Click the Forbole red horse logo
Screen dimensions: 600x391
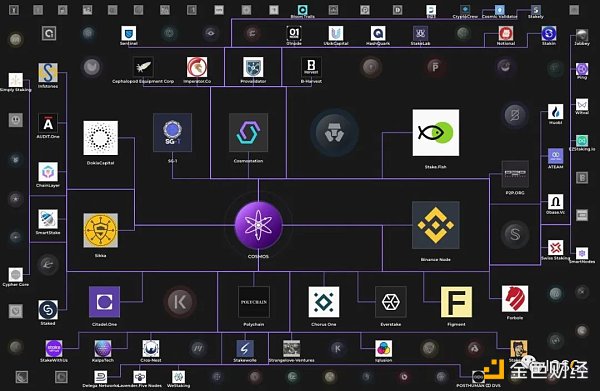(x=515, y=298)
